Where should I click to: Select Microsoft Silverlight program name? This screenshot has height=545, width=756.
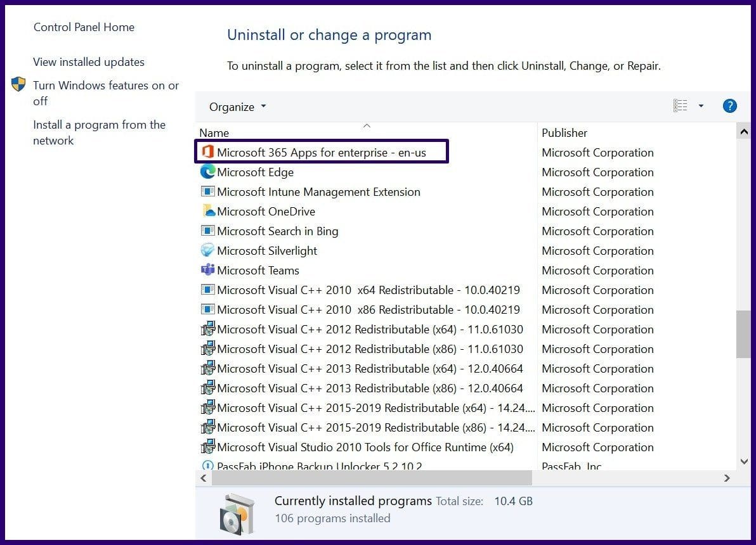(267, 250)
